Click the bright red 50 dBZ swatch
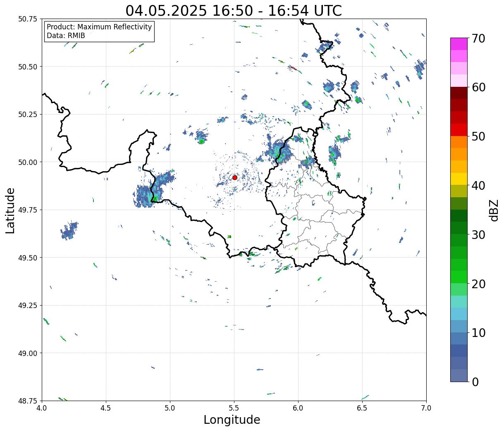 pos(459,130)
